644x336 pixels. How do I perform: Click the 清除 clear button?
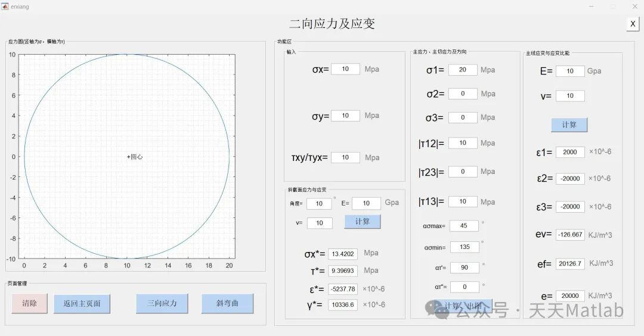tap(30, 303)
